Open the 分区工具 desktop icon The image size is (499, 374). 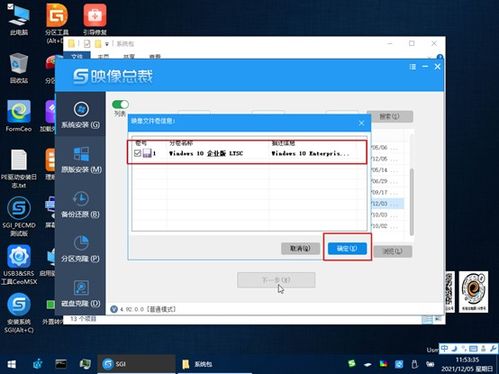point(57,23)
